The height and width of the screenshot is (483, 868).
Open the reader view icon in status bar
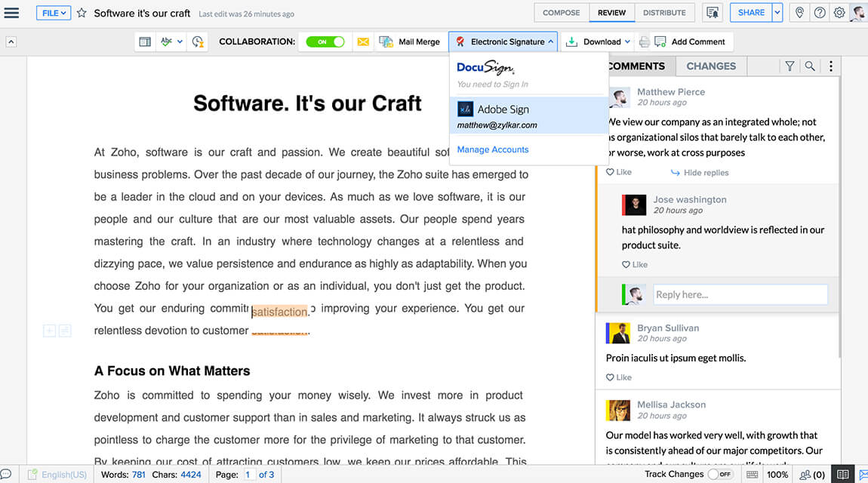pos(843,474)
